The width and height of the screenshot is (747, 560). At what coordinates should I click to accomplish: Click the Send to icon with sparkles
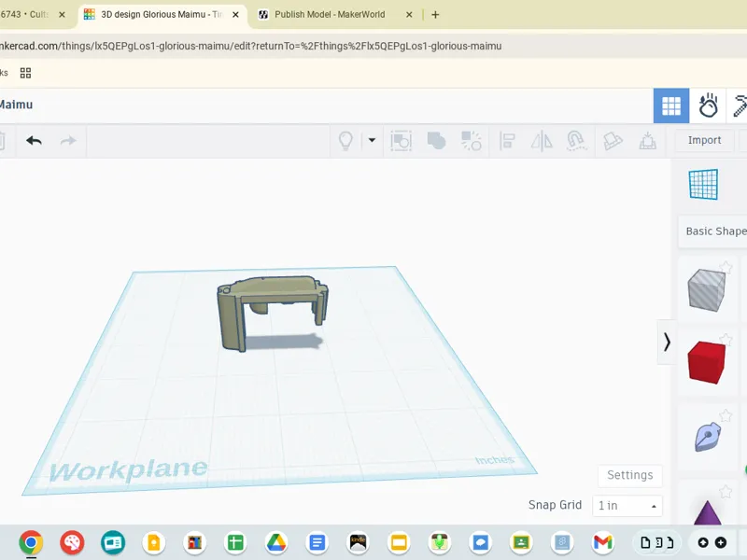472,141
